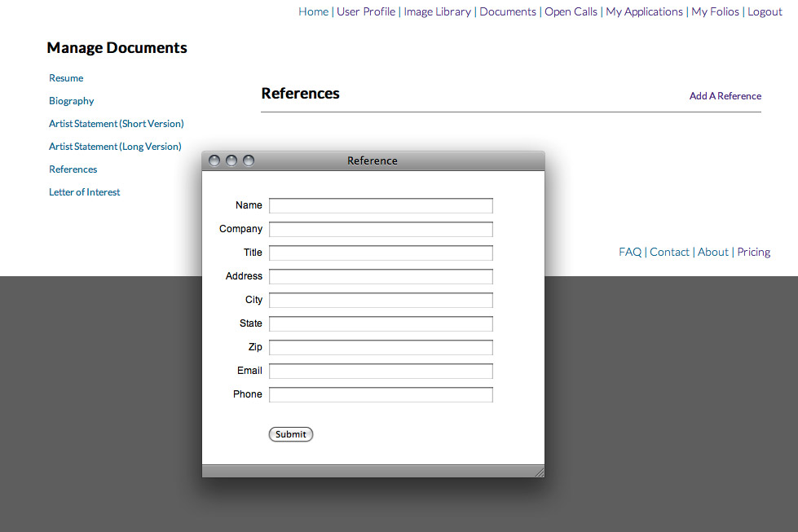Viewport: 798px width, 532px height.
Task: Click the Zip input box
Action: [x=381, y=347]
